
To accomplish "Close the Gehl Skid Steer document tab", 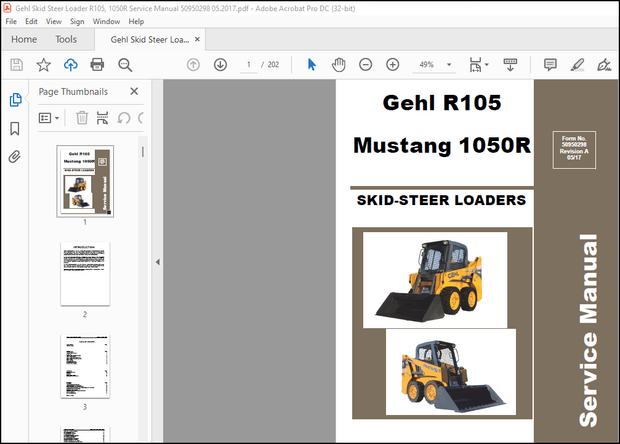I will (197, 39).
